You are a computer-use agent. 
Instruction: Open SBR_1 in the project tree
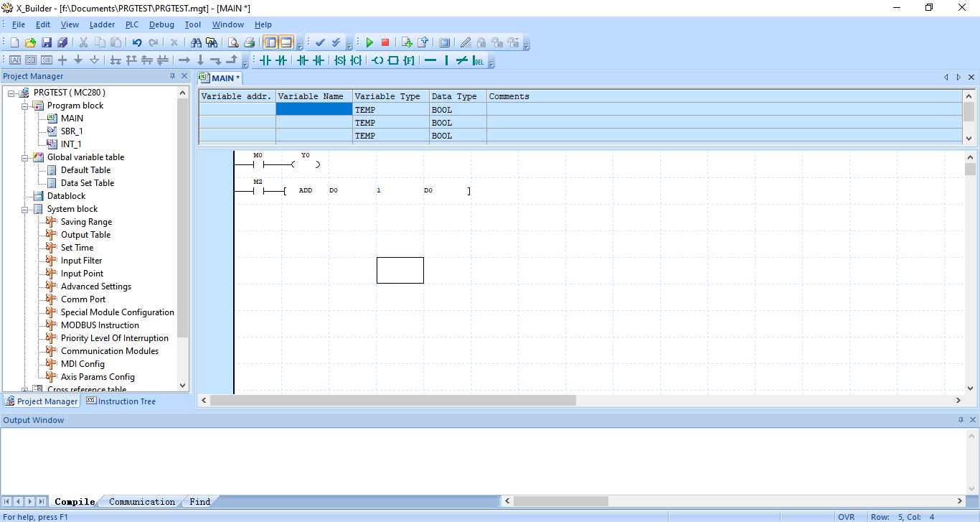[71, 131]
